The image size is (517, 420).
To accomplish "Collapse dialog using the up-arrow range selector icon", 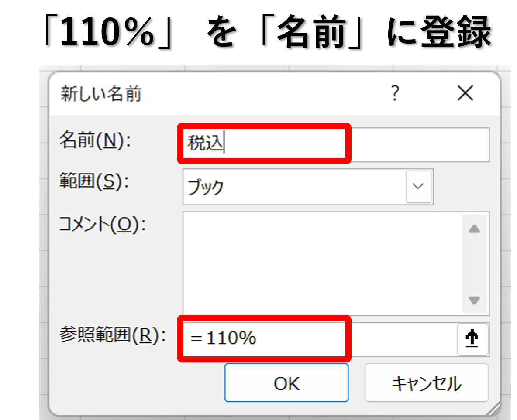I will pos(472,339).
